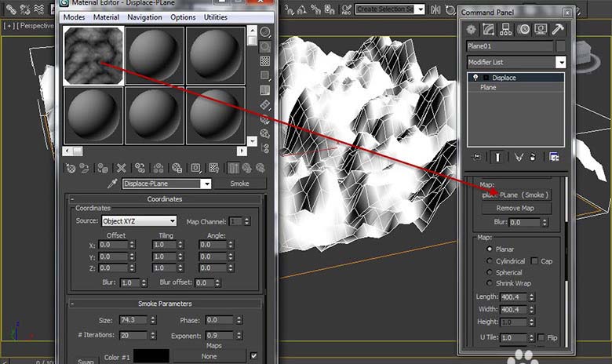Open Navigation menu

tap(144, 17)
